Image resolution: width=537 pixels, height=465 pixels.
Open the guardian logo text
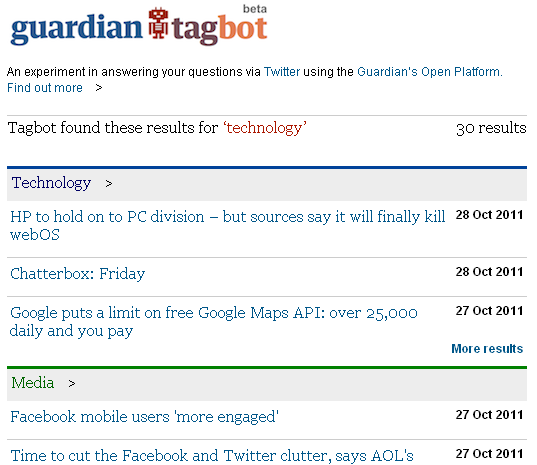pyautogui.click(x=76, y=29)
